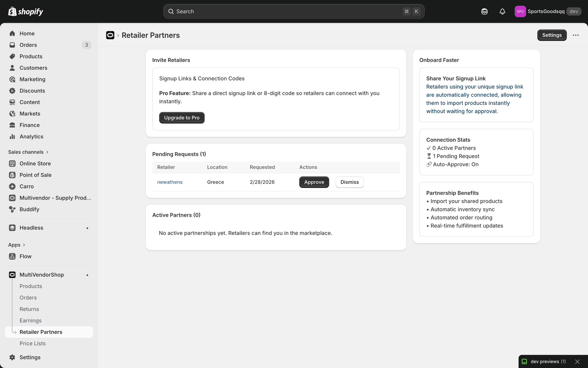Click the Discounts sidebar icon
The height and width of the screenshot is (368, 588).
[x=12, y=91]
